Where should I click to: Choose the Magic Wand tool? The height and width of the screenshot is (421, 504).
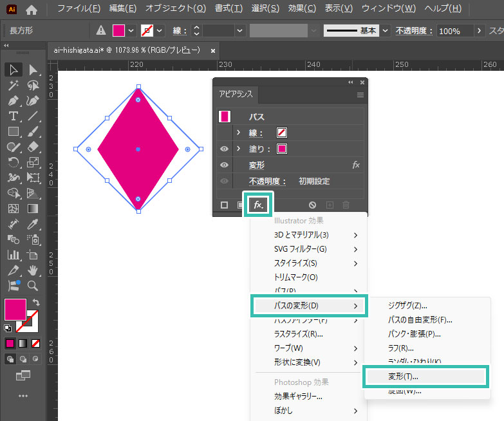(x=14, y=85)
